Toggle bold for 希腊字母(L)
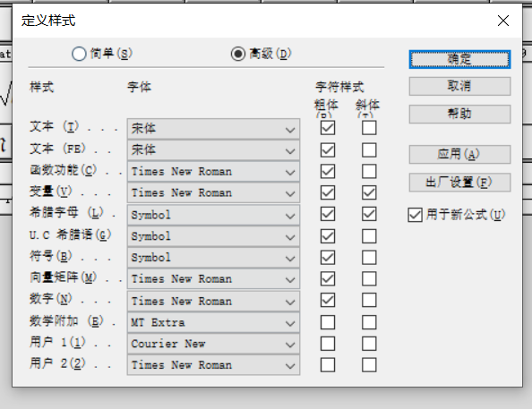Screen dimensions: 532x409 328,214
